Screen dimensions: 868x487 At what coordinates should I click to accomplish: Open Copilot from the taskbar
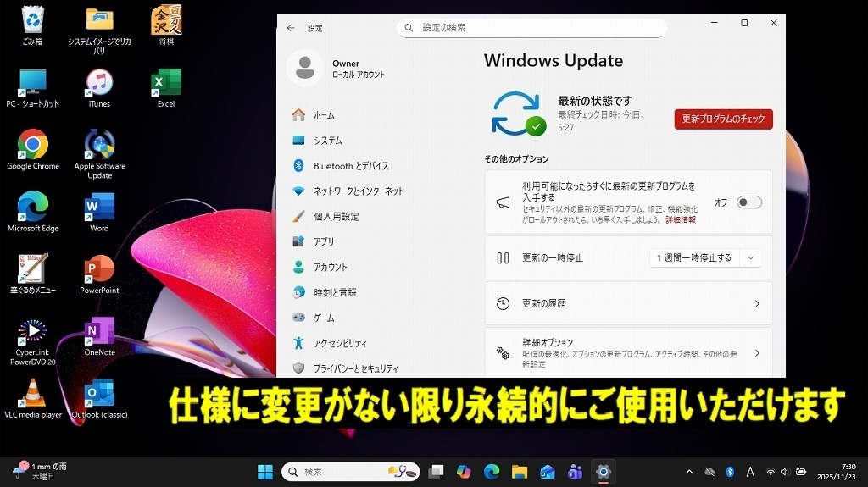pyautogui.click(x=464, y=472)
